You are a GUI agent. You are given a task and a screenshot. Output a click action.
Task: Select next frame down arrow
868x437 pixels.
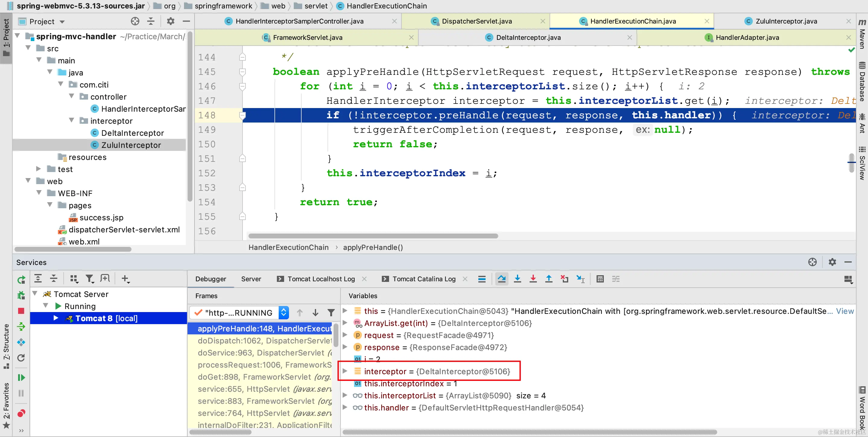pyautogui.click(x=315, y=313)
